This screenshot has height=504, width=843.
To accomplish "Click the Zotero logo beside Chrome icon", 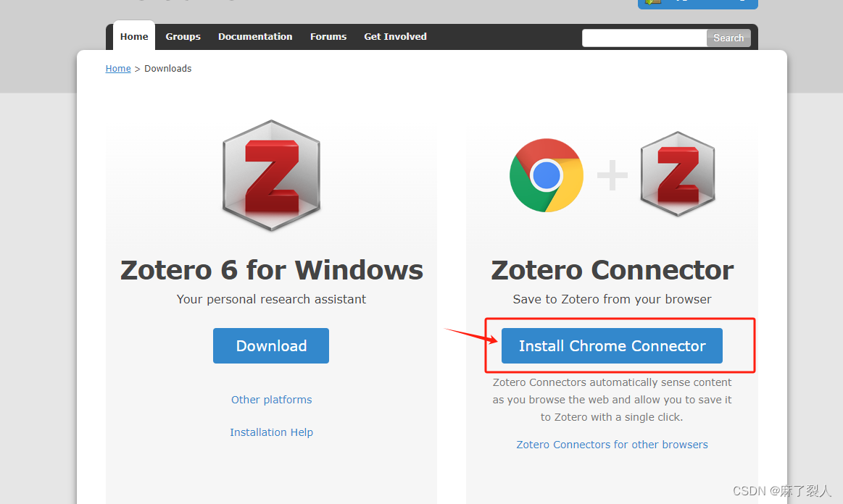I will coord(678,174).
